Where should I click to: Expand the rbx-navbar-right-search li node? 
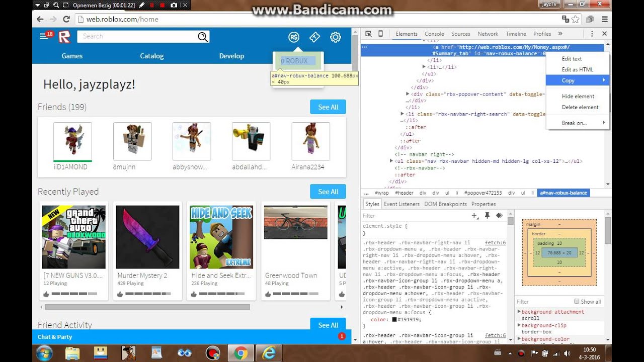(x=401, y=114)
